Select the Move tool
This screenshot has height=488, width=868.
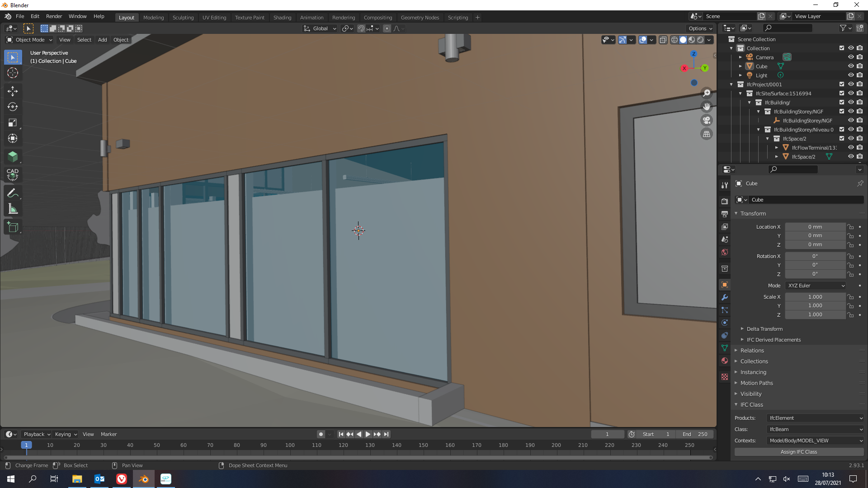pos(13,91)
